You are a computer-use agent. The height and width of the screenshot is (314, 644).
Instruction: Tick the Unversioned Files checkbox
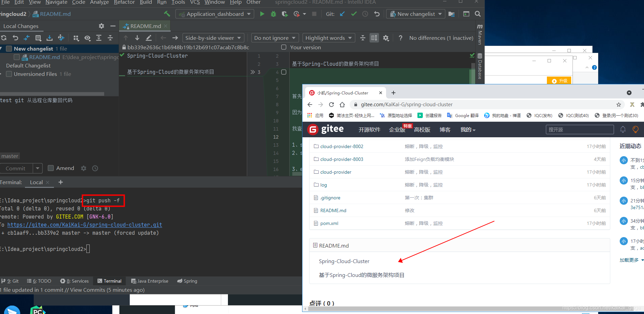pyautogui.click(x=9, y=74)
